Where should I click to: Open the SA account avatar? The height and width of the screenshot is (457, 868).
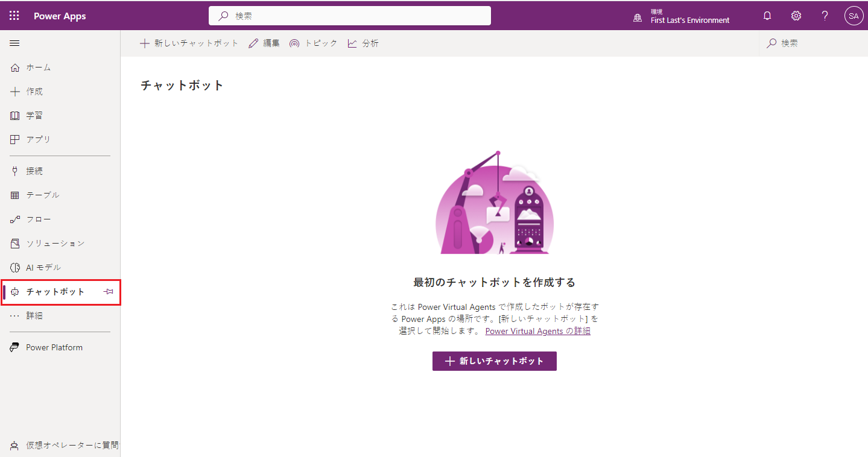coord(854,16)
